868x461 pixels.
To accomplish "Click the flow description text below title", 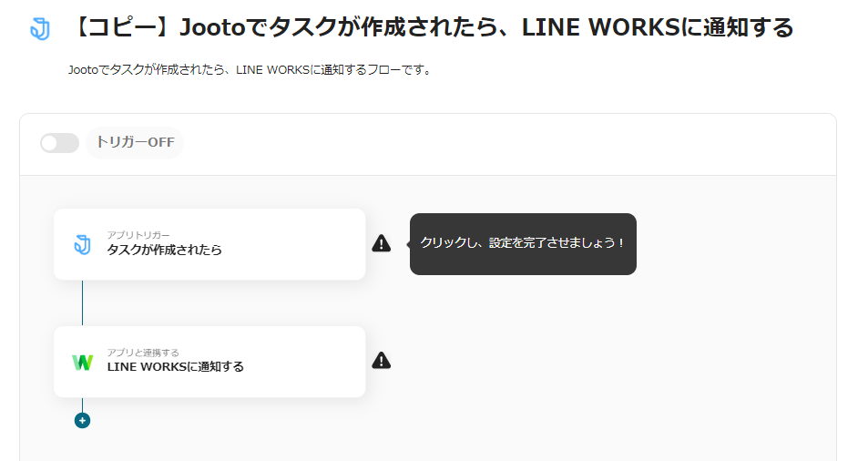I will click(x=250, y=70).
